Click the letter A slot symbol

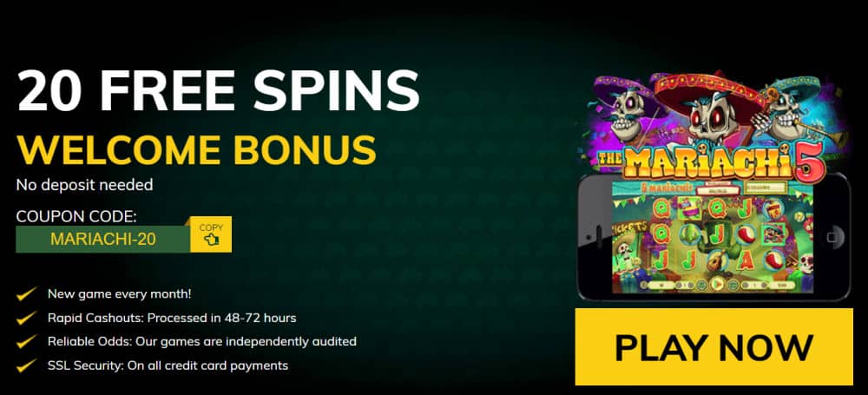tap(745, 260)
